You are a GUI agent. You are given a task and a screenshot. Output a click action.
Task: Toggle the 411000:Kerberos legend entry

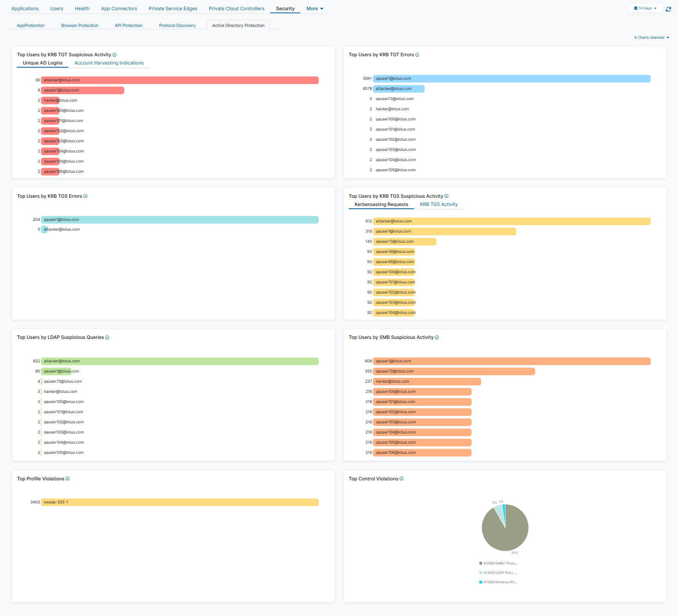[499, 582]
